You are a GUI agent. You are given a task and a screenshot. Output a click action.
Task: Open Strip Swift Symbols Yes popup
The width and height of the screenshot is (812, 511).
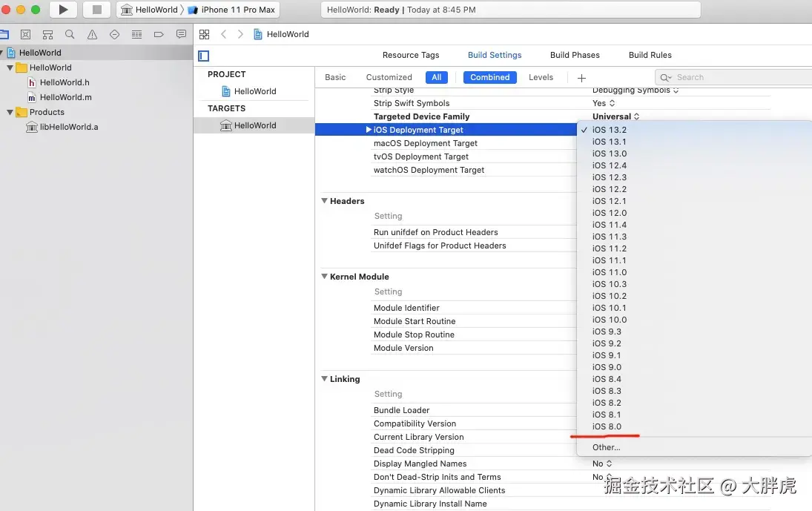point(604,103)
